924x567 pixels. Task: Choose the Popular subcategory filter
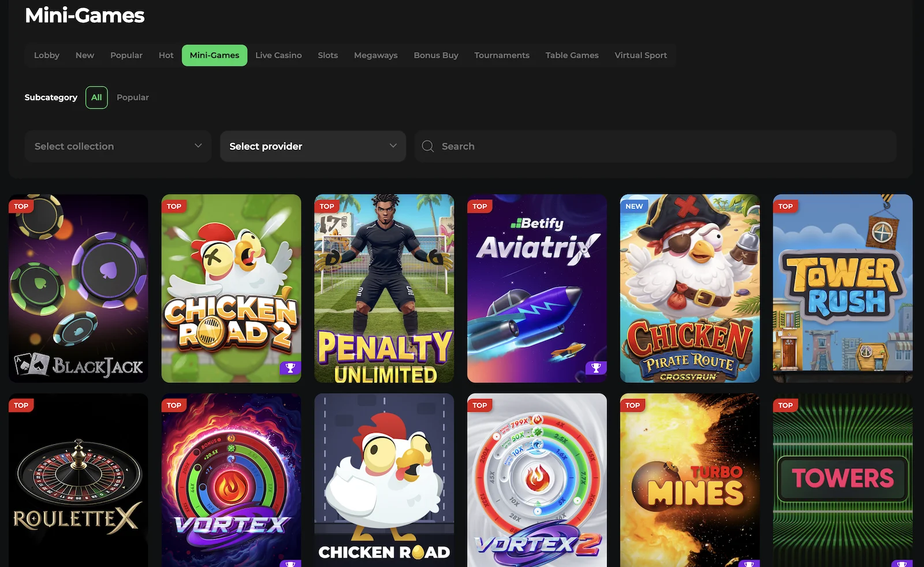pos(133,98)
